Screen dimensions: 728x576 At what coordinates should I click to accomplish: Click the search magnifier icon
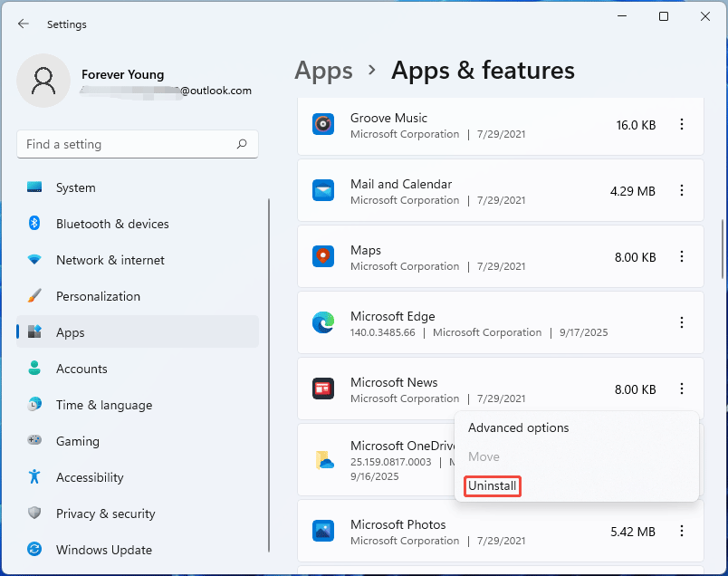242,144
